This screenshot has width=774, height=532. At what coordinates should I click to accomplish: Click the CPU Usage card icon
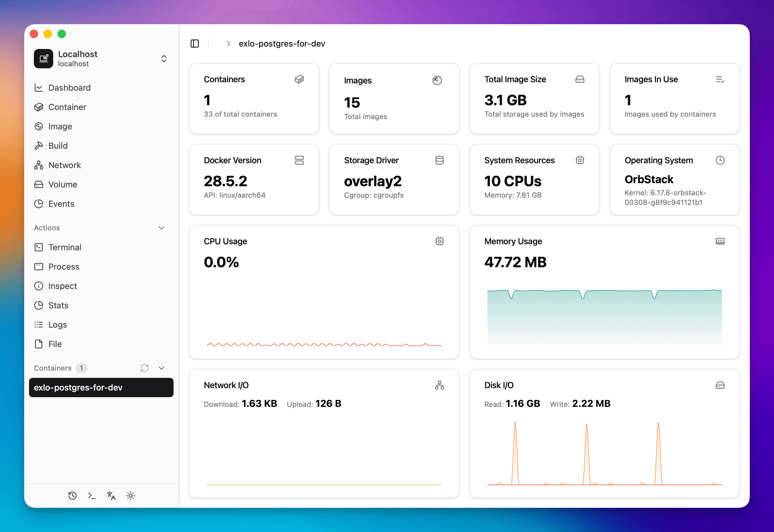[x=440, y=241]
